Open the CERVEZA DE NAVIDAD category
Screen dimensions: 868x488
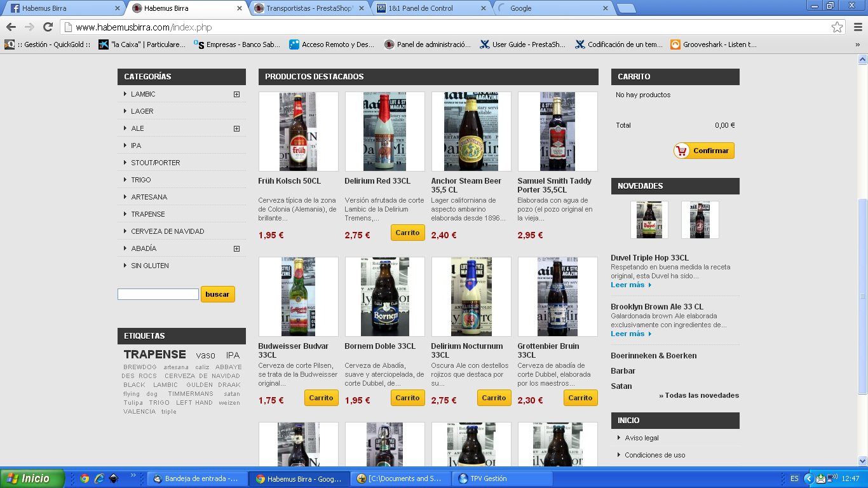[168, 231]
